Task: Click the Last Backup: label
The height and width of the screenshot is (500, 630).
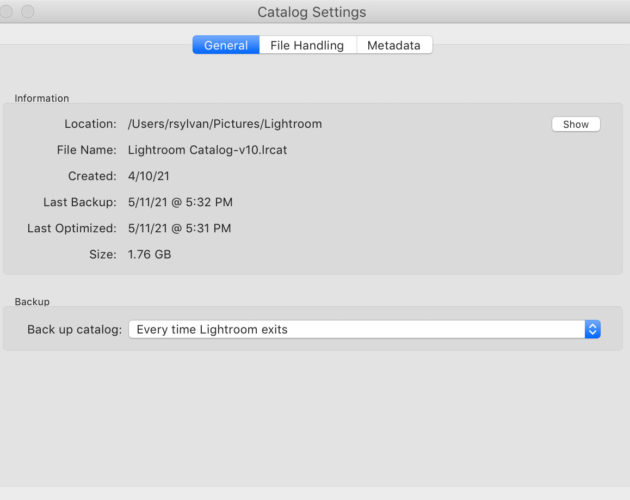Action: click(80, 202)
